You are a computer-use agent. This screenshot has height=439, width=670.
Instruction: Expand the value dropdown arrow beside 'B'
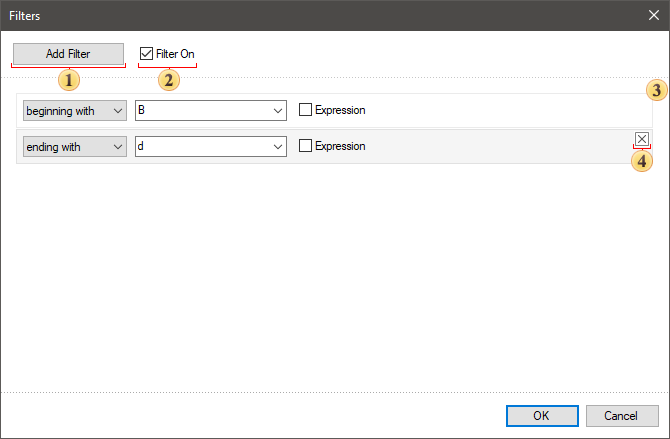(x=278, y=110)
